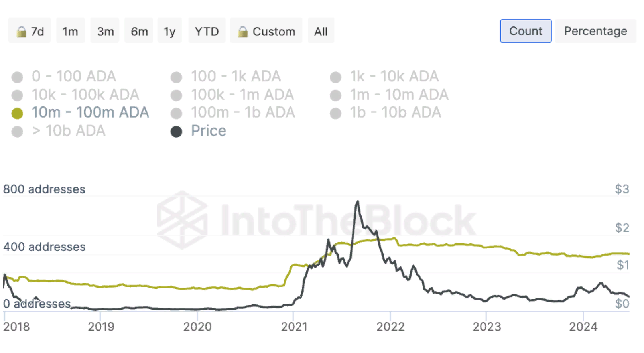Screen dimensions: 644x353
Task: Click the gray dot for > 10b ADA
Action: (x=17, y=132)
